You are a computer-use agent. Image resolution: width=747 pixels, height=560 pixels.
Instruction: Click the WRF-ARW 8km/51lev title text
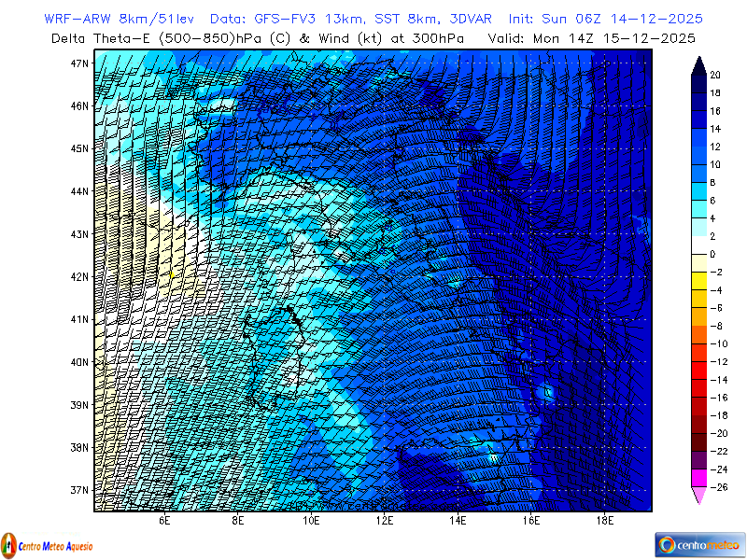pos(121,19)
